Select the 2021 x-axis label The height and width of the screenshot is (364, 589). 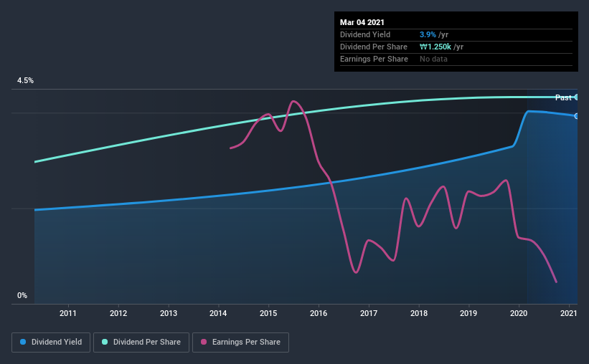click(569, 313)
